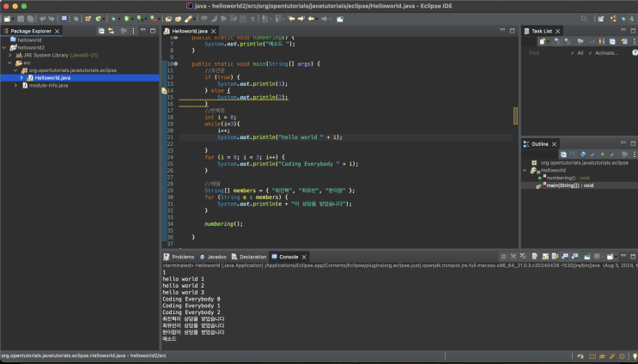Screen dimensions: 638x364
Task: Click the Find field in Task List
Action: [x=547, y=53]
